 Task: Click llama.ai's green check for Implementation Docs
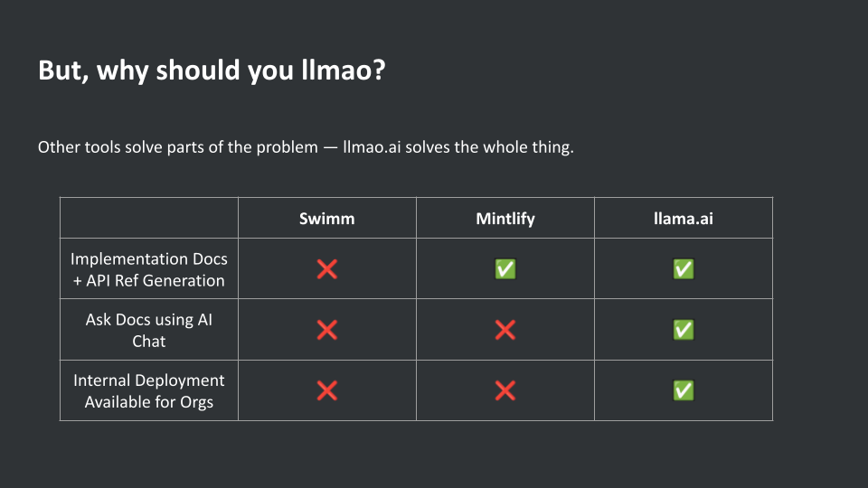point(684,269)
